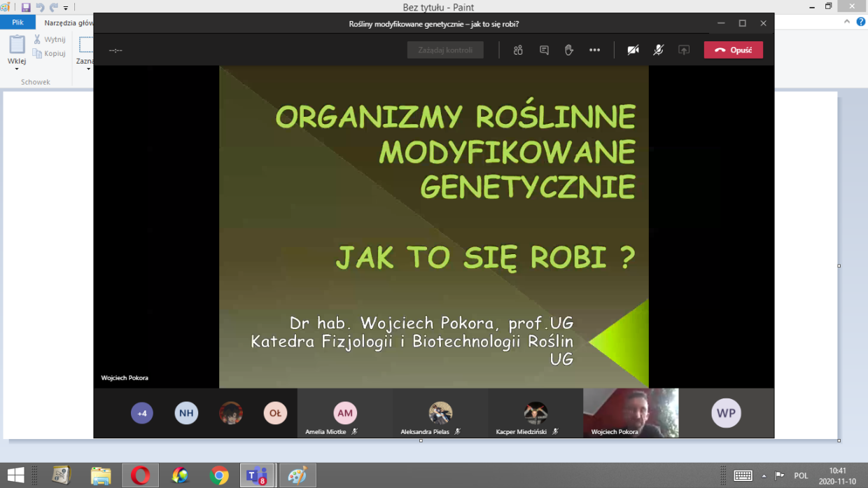
Task: Show the +4 additional participants
Action: (142, 413)
